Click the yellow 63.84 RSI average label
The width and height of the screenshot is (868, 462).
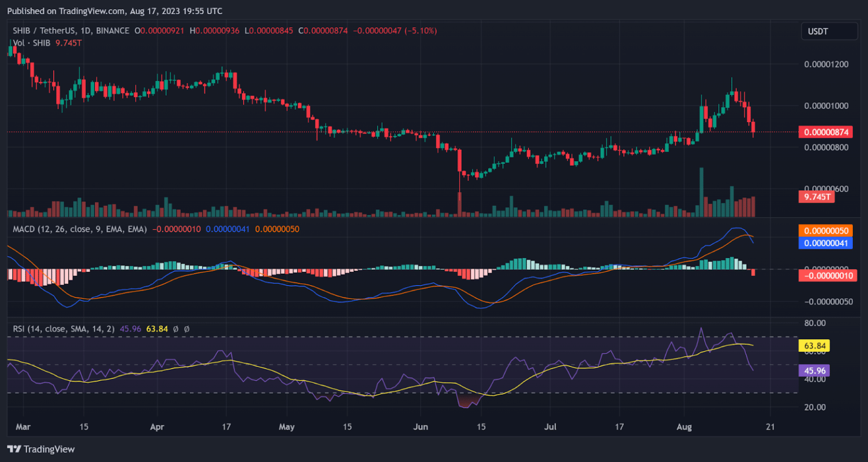click(x=814, y=346)
